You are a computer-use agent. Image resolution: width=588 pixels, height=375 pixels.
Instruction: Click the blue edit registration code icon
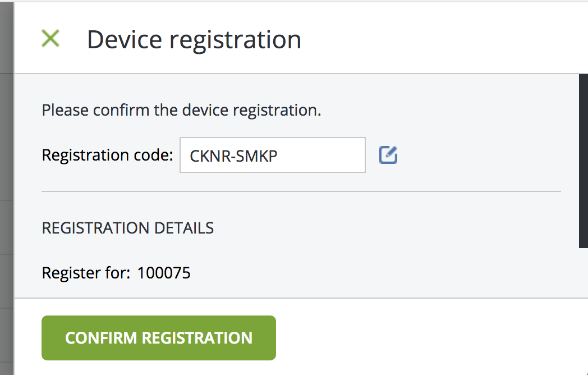pyautogui.click(x=388, y=155)
